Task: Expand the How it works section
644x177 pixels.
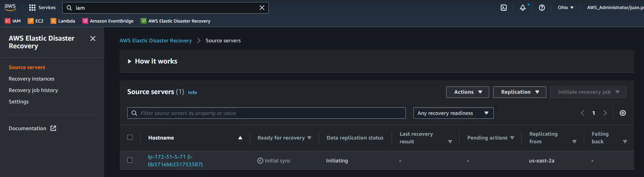Action: 153,61
